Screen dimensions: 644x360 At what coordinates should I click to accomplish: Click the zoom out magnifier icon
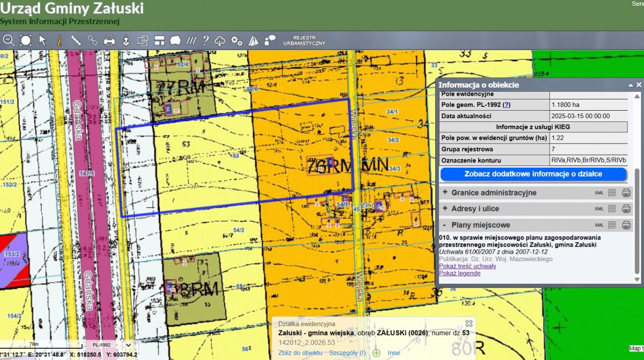[x=8, y=40]
